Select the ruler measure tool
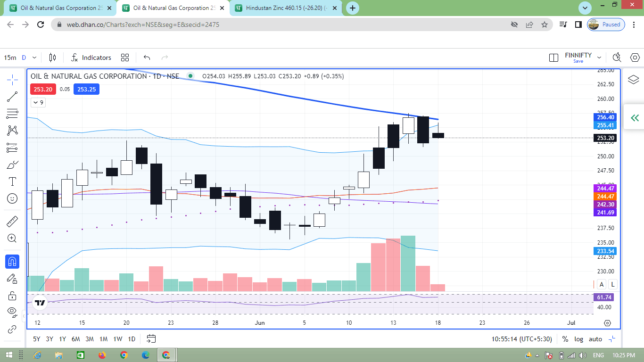Image resolution: width=644 pixels, height=362 pixels. tap(12, 221)
